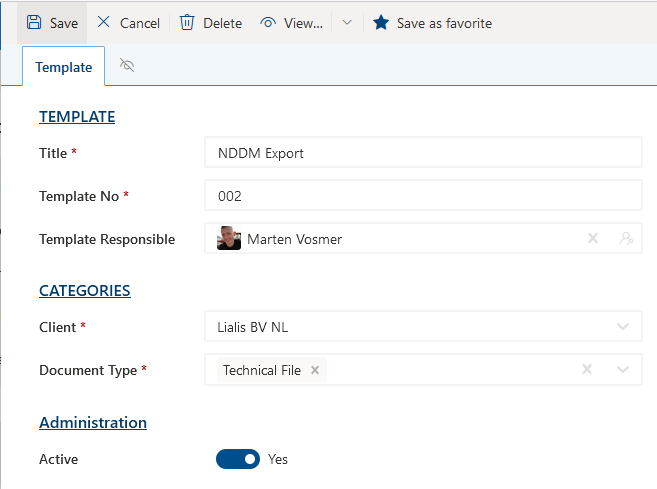The width and height of the screenshot is (657, 489).
Task: Open the hidden-fields tab with crossed-eye icon
Action: point(127,66)
